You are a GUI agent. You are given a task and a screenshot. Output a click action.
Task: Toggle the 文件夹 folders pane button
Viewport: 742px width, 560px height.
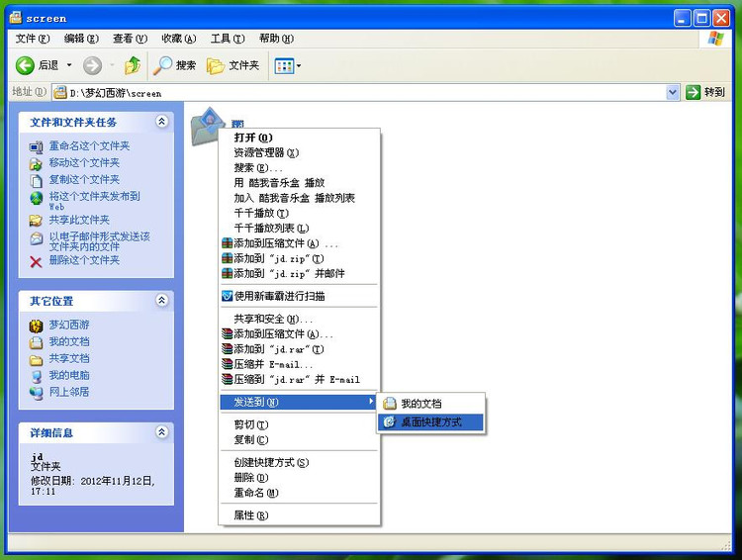pyautogui.click(x=233, y=65)
